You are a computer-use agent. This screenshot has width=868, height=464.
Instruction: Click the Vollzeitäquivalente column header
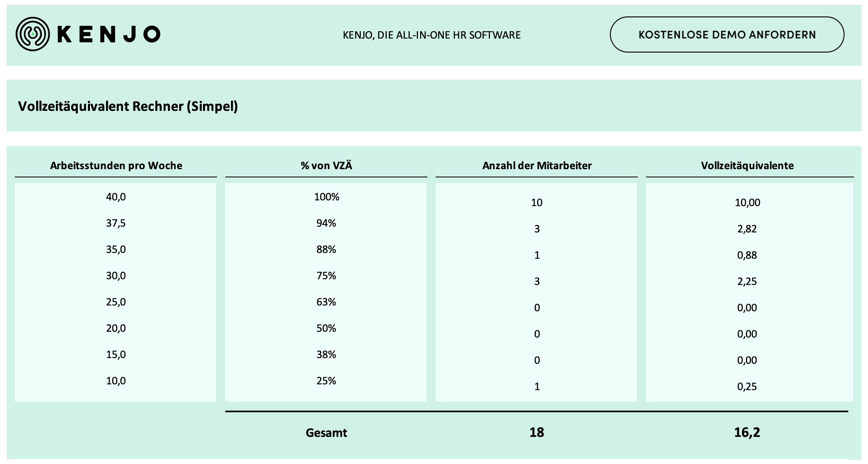pos(747,165)
